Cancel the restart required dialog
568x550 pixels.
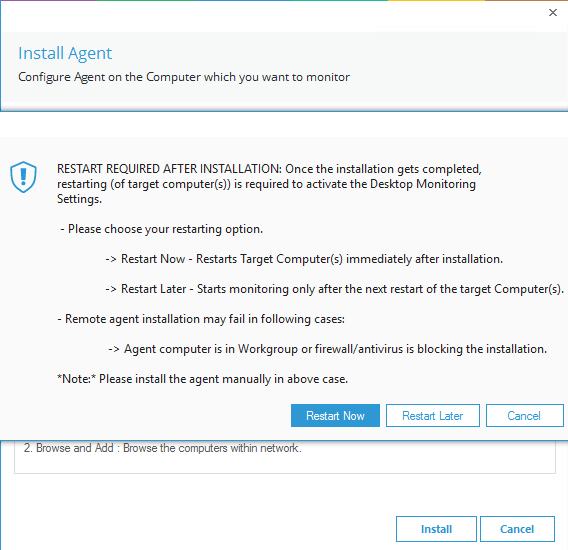coord(525,416)
